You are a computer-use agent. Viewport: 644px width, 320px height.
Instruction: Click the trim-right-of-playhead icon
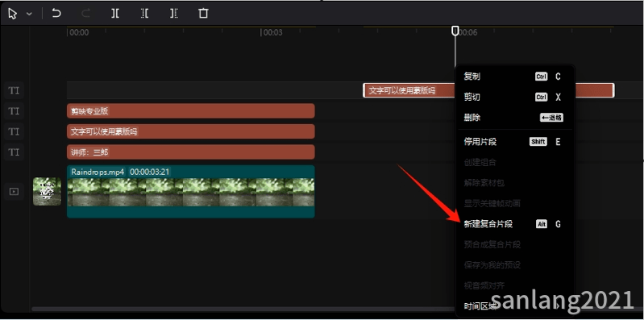coord(174,14)
